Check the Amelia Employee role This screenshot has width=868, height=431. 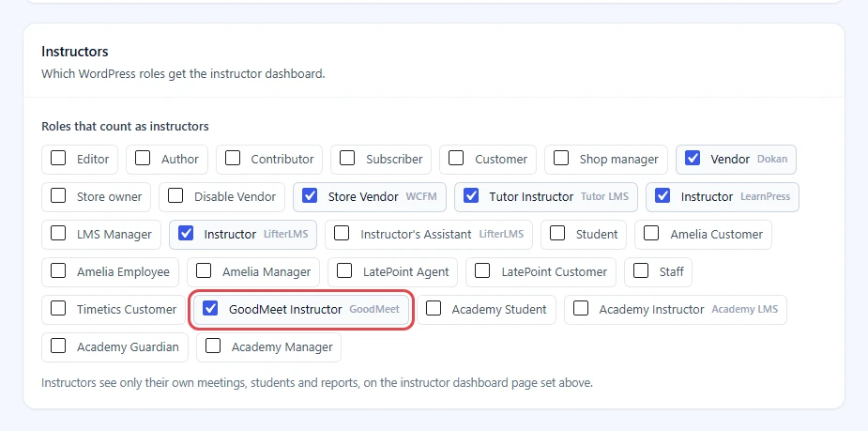pos(58,271)
